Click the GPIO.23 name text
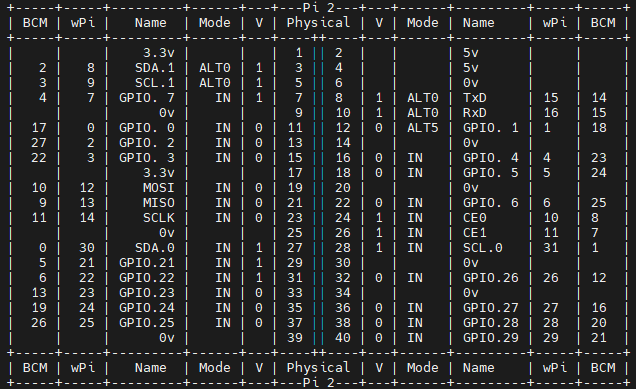Image resolution: width=636 pixels, height=389 pixels. [146, 293]
